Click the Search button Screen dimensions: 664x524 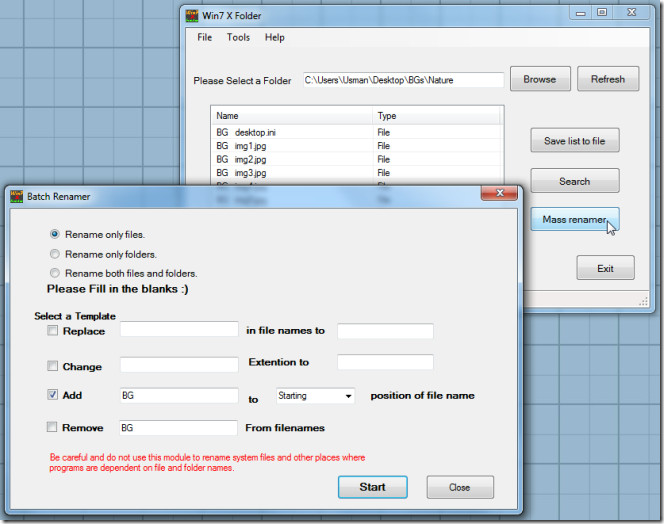575,181
